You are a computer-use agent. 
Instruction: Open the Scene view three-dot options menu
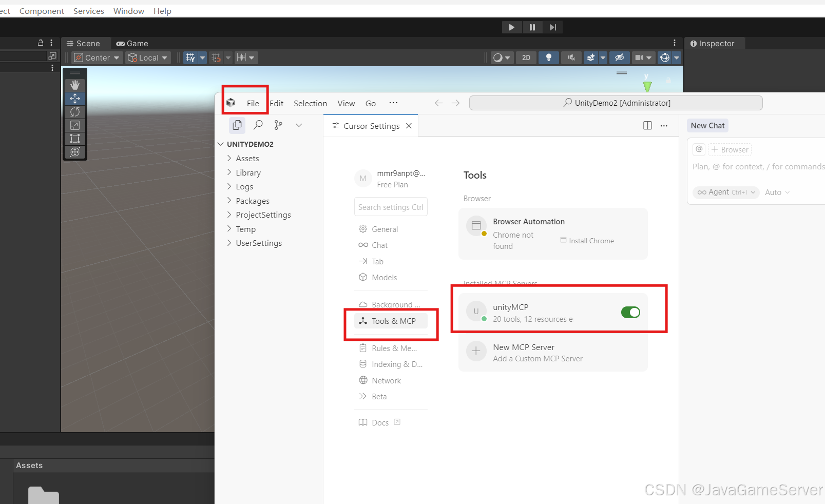(x=675, y=43)
